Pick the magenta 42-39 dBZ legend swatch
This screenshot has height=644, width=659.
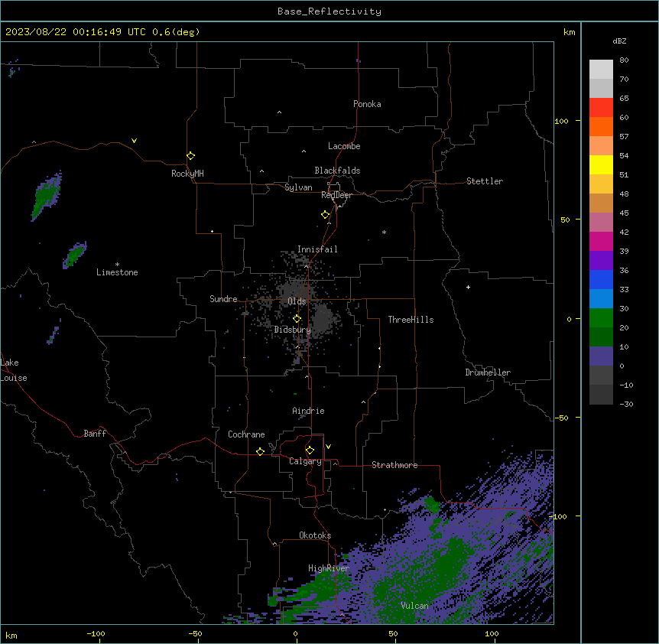tap(601, 241)
